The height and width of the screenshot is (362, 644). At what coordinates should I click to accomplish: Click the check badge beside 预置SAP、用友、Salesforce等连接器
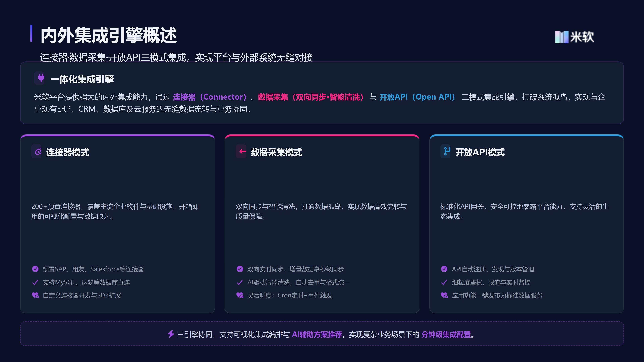(35, 269)
